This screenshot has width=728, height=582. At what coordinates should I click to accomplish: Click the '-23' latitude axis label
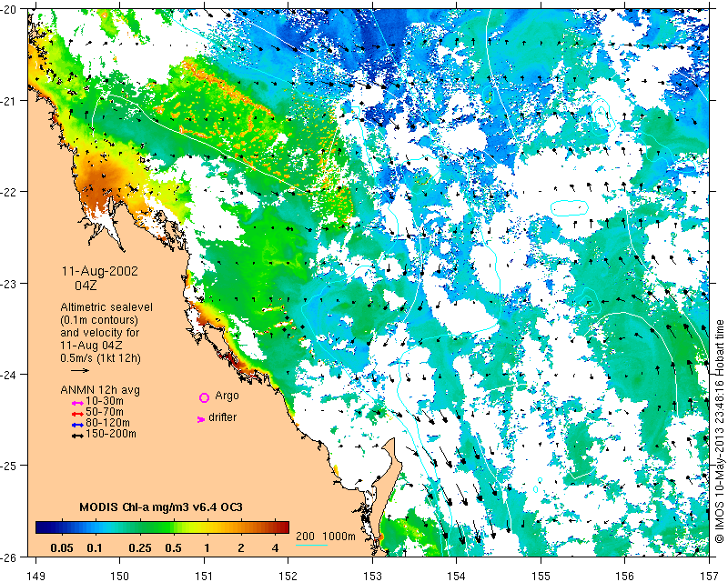pyautogui.click(x=8, y=284)
